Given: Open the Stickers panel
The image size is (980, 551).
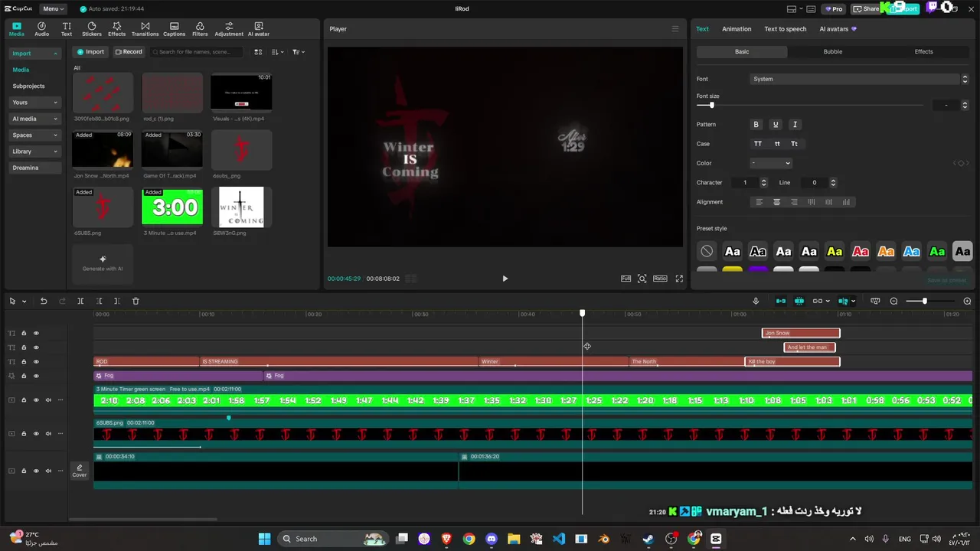Looking at the screenshot, I should pos(92,29).
